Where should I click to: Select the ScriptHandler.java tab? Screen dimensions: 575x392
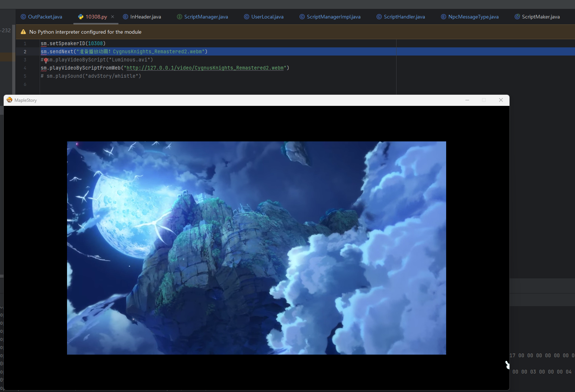coord(404,17)
